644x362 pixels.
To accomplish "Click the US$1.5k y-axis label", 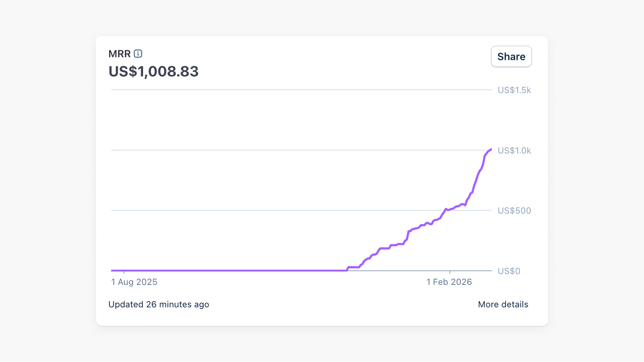I will click(x=514, y=90).
